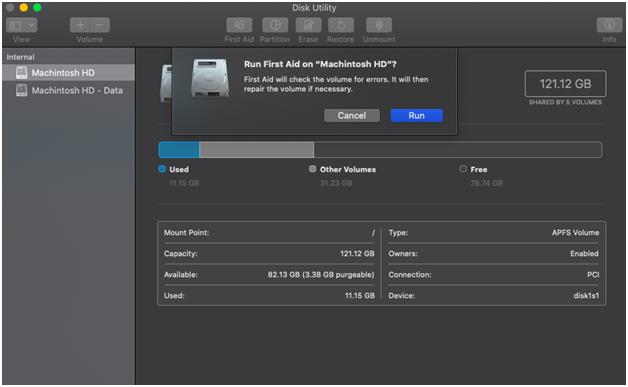Click the Connection PCI value
Image resolution: width=628 pixels, height=387 pixels.
(x=593, y=274)
